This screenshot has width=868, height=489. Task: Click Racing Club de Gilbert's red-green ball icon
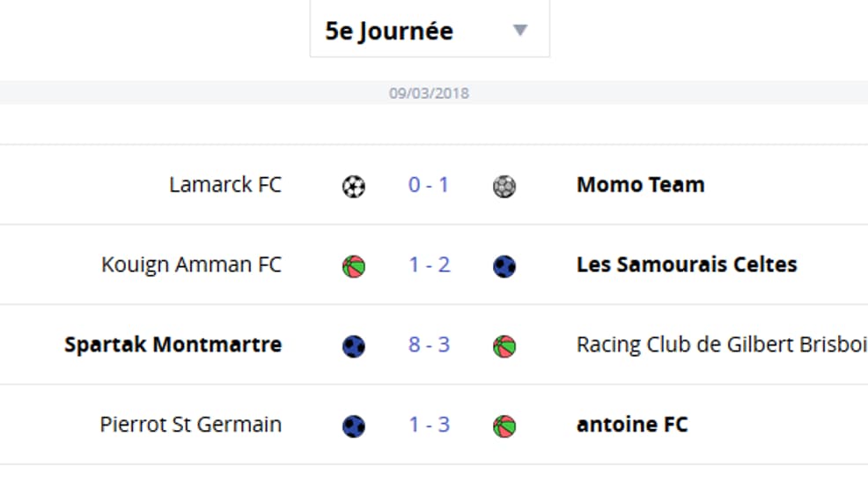pos(504,346)
